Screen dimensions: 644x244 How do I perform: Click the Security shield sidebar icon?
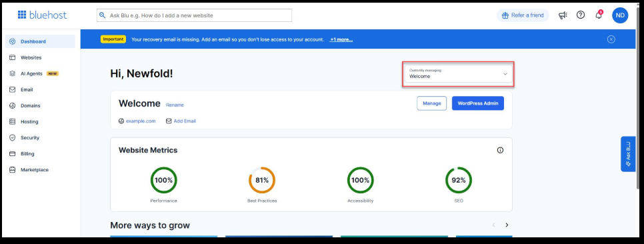coord(12,137)
